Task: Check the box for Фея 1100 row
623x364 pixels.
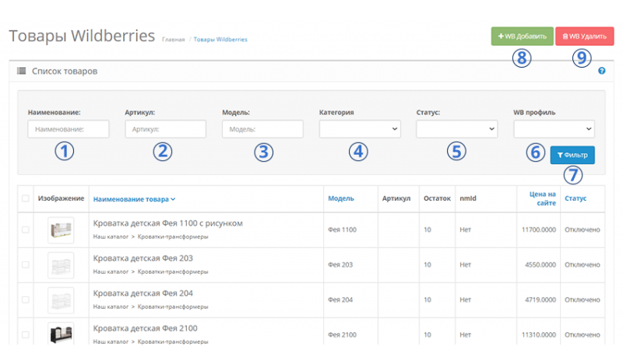Action: (26, 229)
